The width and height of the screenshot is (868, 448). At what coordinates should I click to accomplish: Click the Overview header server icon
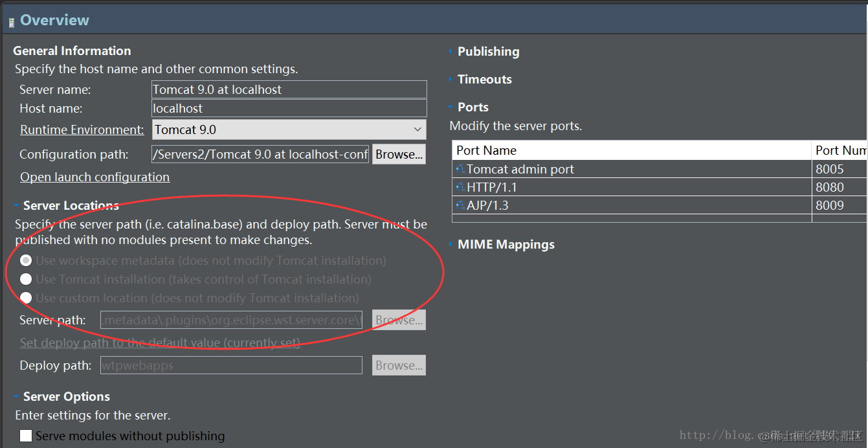11,23
